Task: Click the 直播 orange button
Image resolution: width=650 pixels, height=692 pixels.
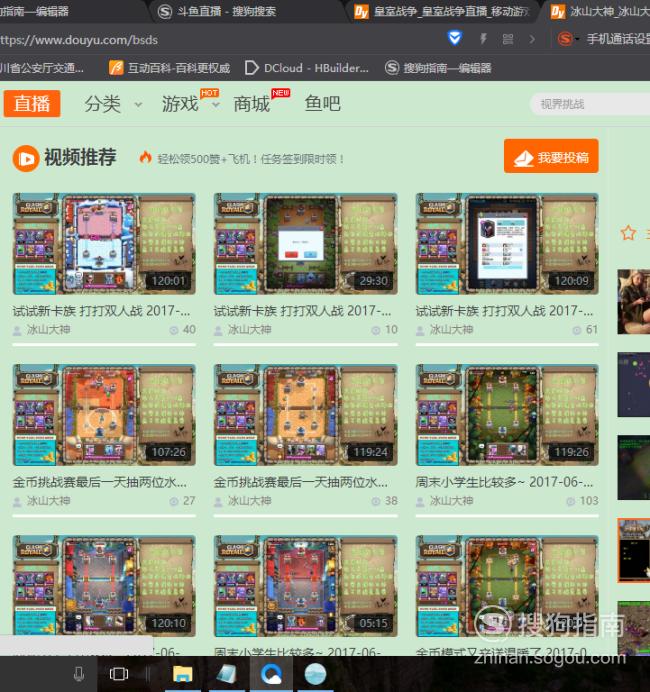Action: point(32,104)
